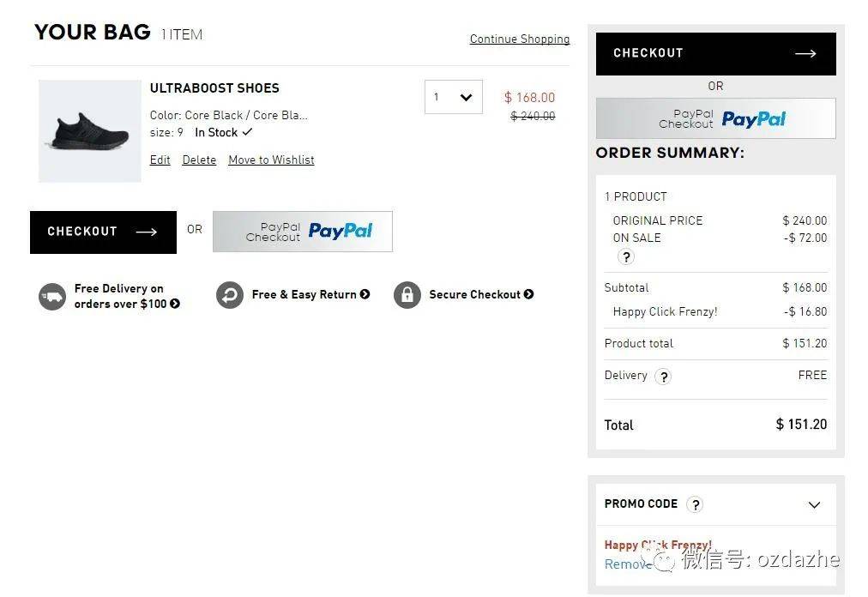This screenshot has width=868, height=597.
Task: Click the ORDER SUMMARY heading
Action: coord(670,153)
